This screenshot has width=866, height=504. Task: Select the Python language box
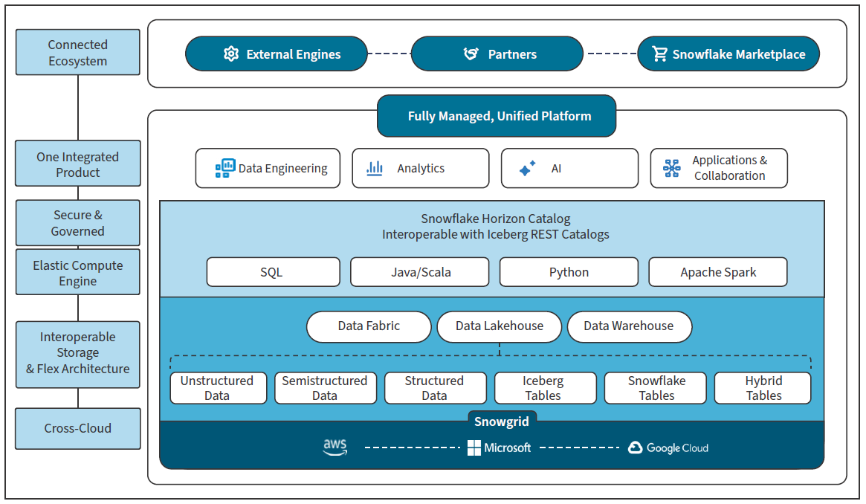[x=569, y=272]
